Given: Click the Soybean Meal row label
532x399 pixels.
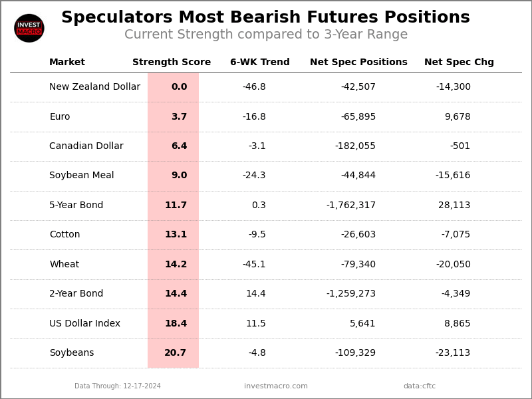Looking at the screenshot, I should [x=82, y=176].
